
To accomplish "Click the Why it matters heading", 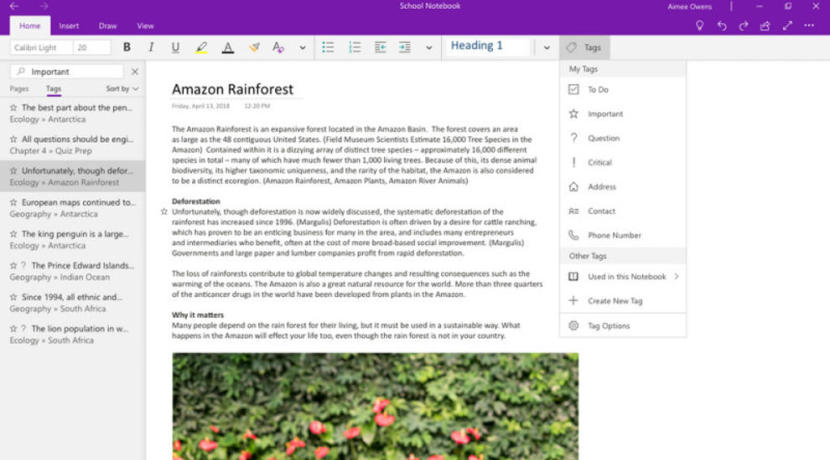I will (197, 315).
